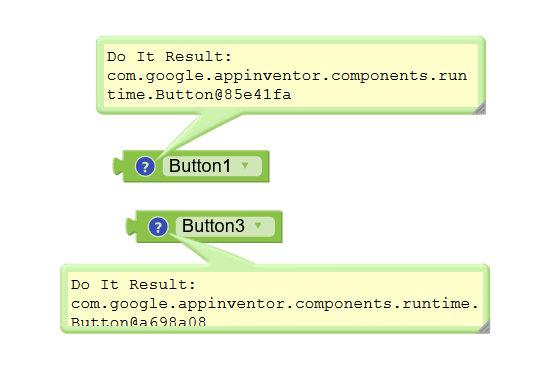Select the output connector of Button3 block

(x=131, y=226)
